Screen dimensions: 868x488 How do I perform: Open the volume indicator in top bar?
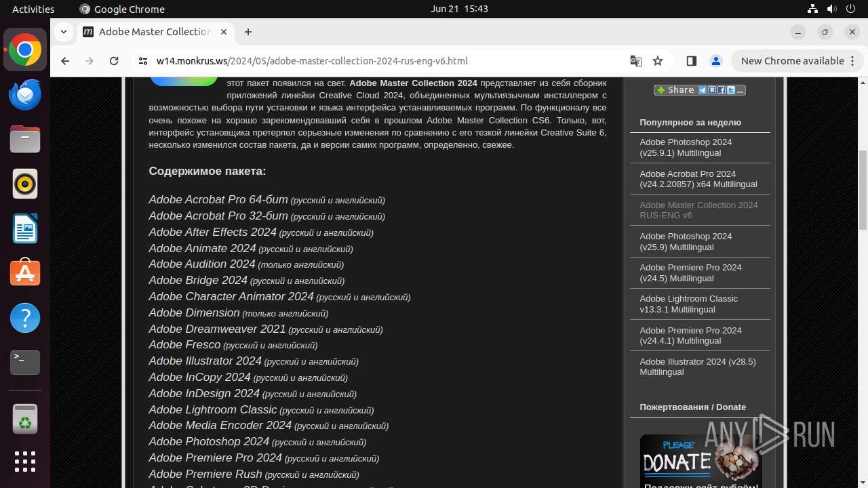tap(831, 9)
